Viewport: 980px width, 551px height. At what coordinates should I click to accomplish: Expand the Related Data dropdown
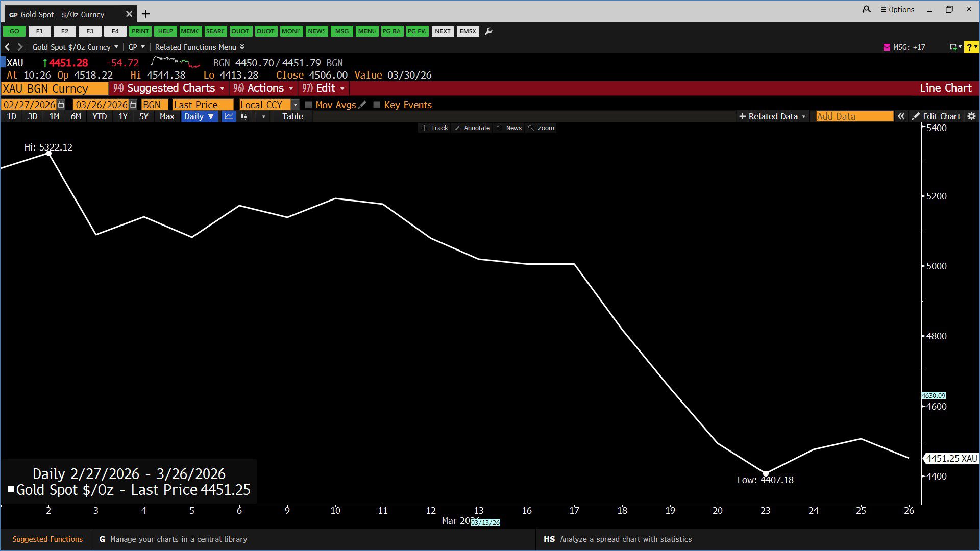tap(772, 116)
